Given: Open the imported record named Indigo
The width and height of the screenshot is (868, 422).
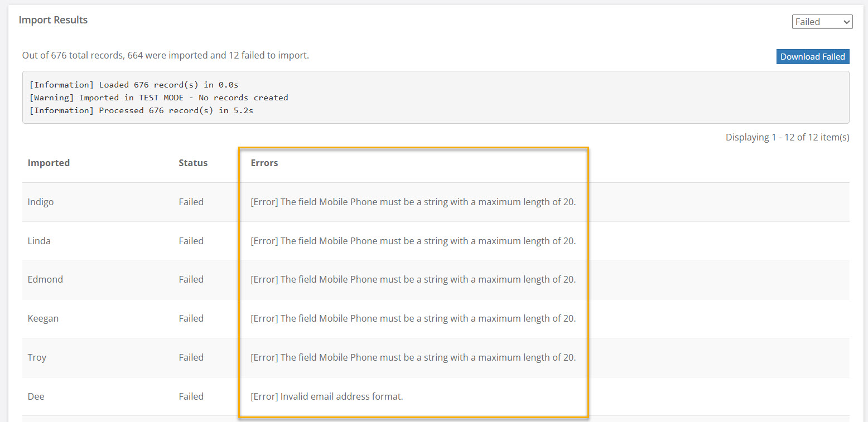Looking at the screenshot, I should pos(41,202).
